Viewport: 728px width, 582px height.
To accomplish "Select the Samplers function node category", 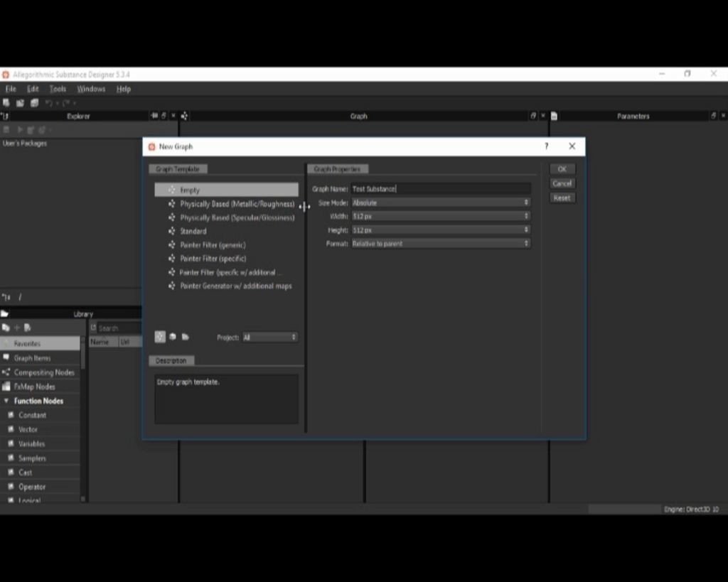I will [40, 458].
